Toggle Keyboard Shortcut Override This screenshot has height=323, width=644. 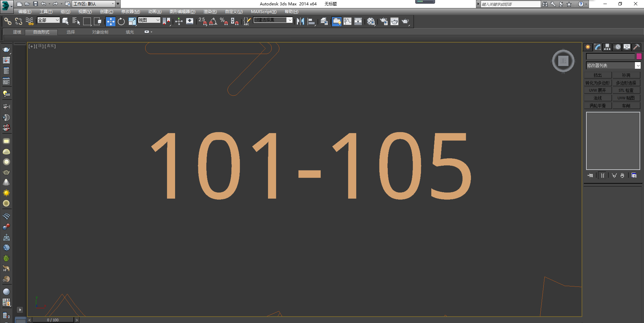(x=190, y=21)
